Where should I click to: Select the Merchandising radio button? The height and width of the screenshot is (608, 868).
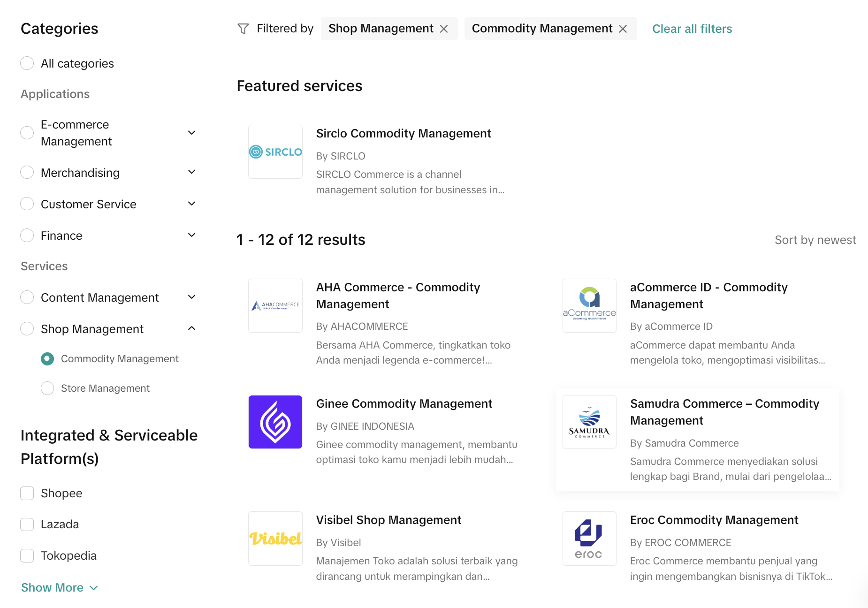point(27,173)
